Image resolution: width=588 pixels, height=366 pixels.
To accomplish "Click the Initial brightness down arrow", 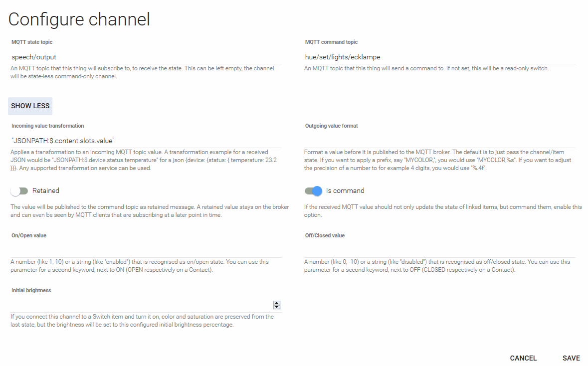I will (277, 307).
